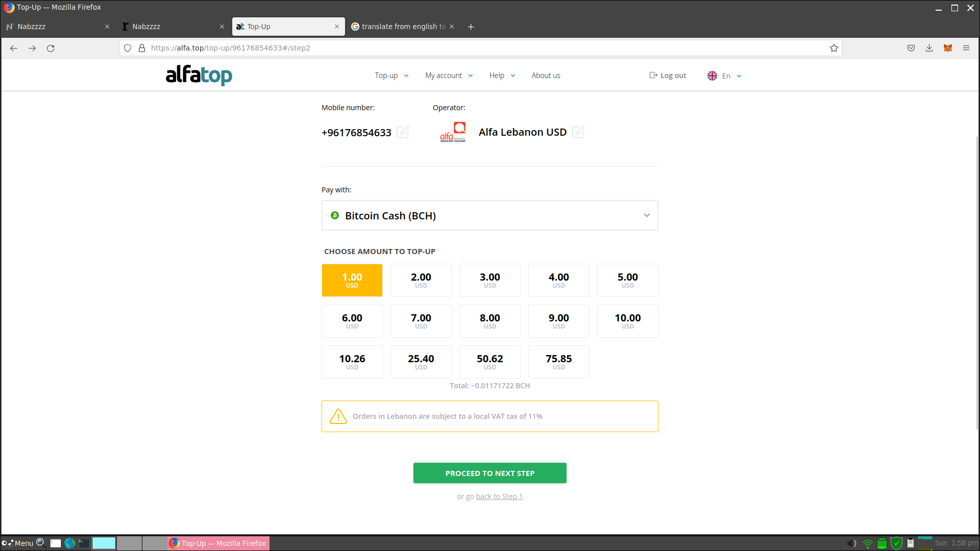This screenshot has height=551, width=980.
Task: Switch to the first workspace in pager
Action: pyautogui.click(x=104, y=543)
